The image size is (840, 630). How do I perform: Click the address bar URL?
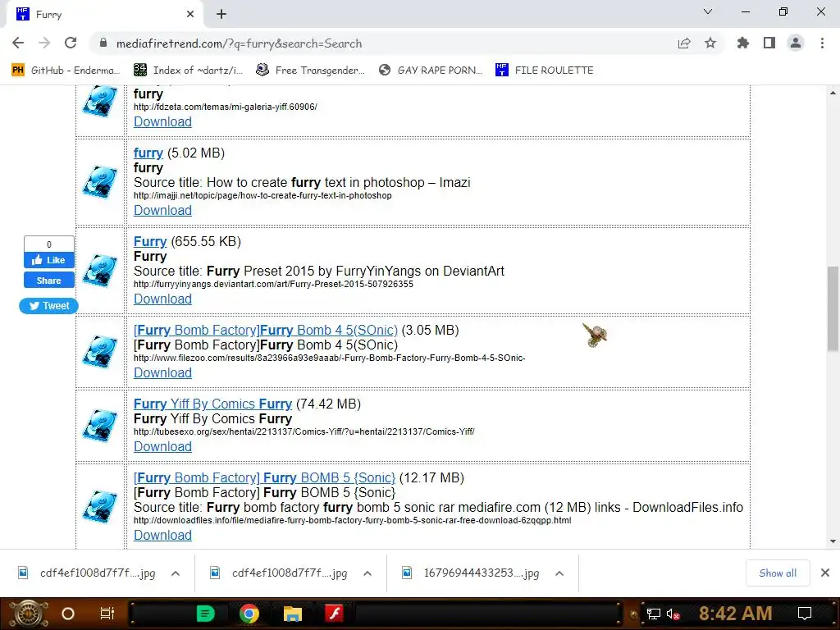tap(239, 44)
